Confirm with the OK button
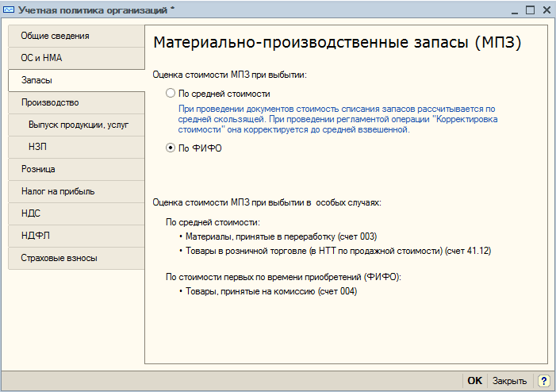556x392 pixels. pos(474,381)
